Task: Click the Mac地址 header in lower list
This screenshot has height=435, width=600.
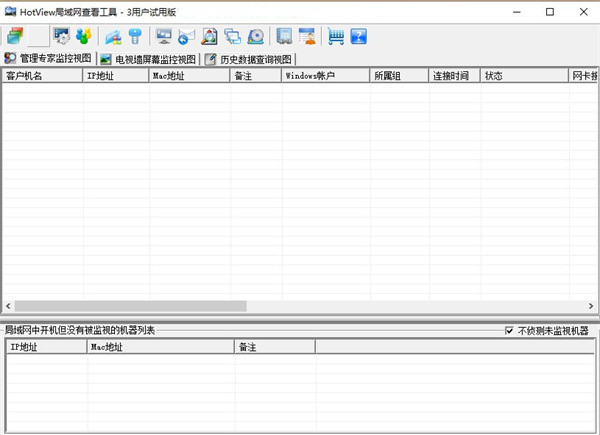Action: (160, 347)
